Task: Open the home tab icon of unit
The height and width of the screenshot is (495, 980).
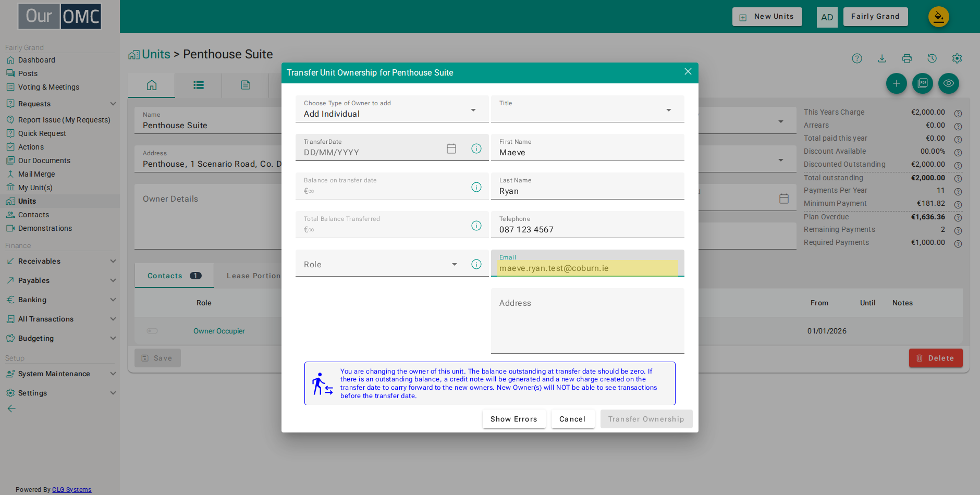Action: 152,85
